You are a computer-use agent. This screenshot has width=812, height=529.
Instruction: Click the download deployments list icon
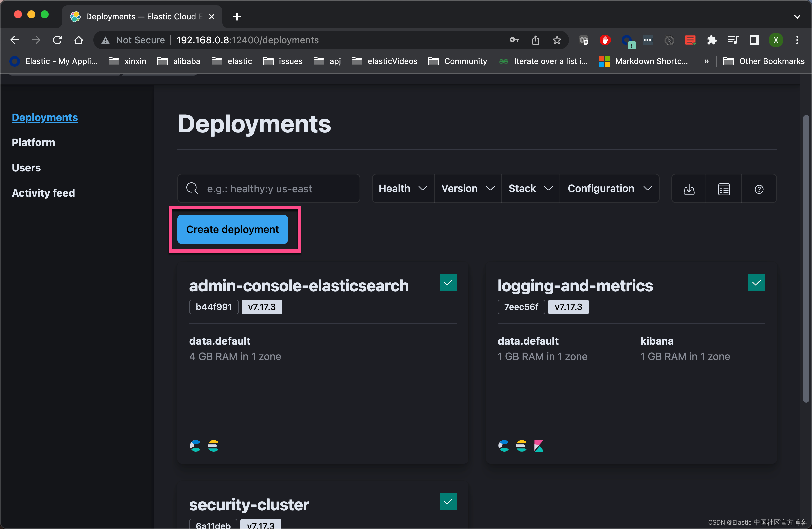click(689, 188)
